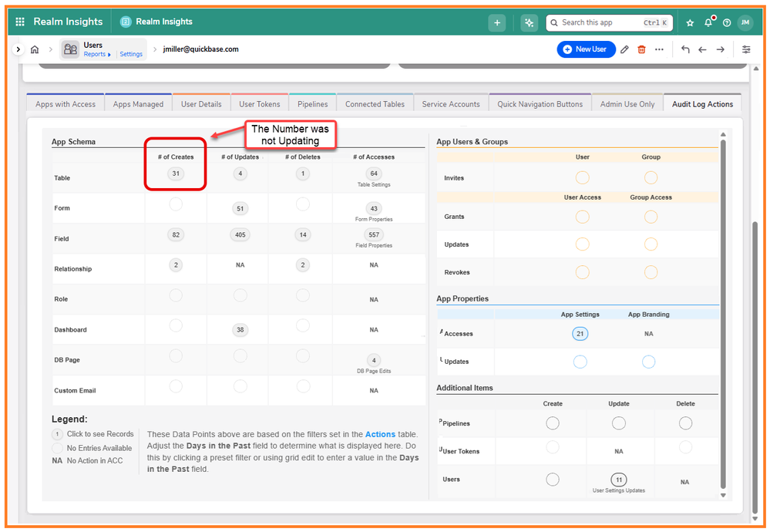Follow the Actions table link
The image size is (770, 532).
pyautogui.click(x=380, y=434)
